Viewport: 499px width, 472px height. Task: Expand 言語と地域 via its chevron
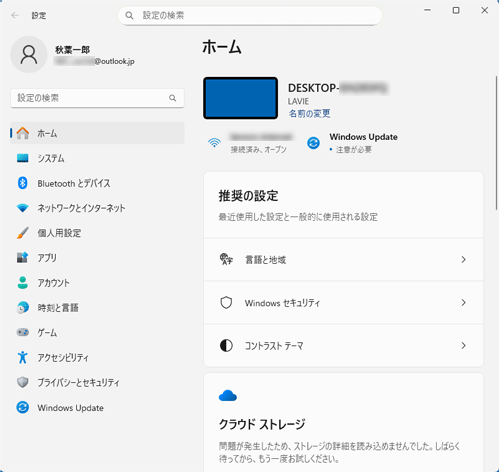click(x=463, y=259)
